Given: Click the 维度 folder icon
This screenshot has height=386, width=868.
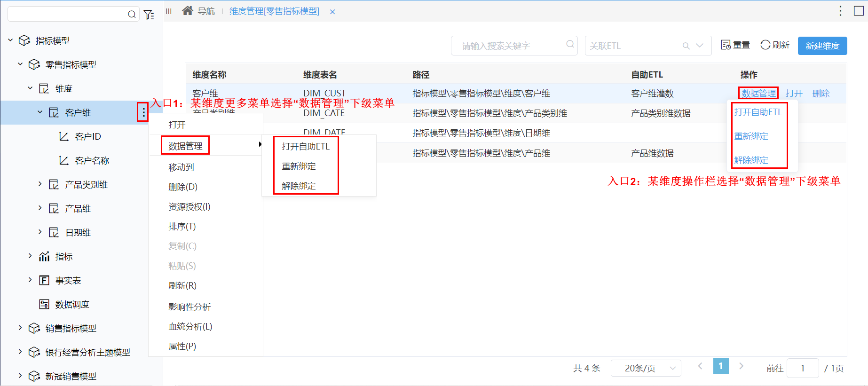Looking at the screenshot, I should click(x=44, y=89).
